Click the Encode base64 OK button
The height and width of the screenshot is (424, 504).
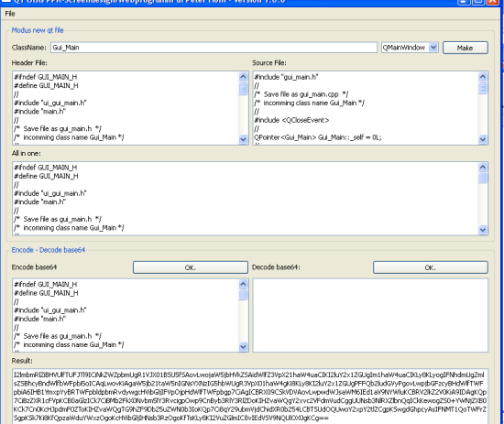tap(191, 267)
